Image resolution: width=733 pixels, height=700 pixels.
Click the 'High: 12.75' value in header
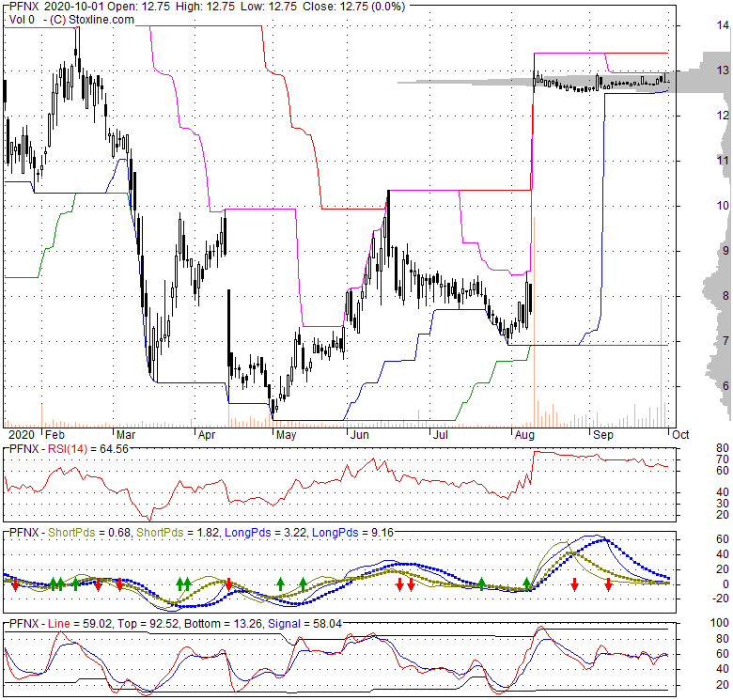coord(205,7)
